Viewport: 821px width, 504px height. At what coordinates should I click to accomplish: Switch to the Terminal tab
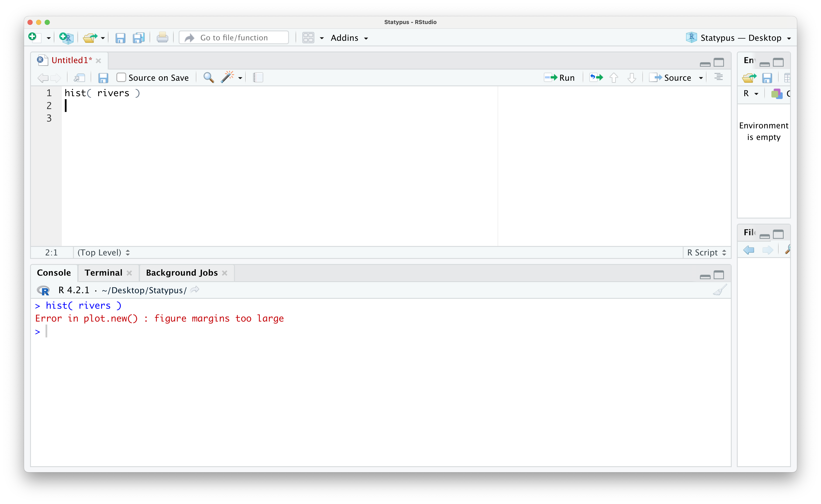[x=103, y=273]
